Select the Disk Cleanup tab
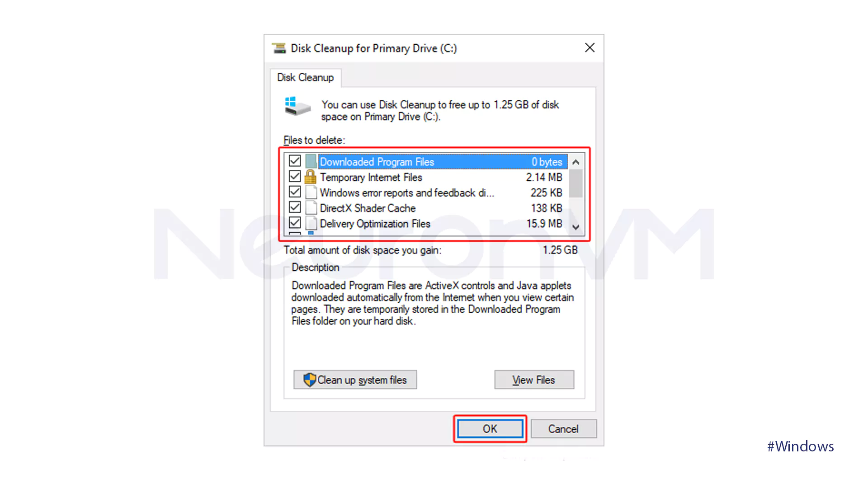Image resolution: width=868 pixels, height=488 pixels. tap(306, 78)
